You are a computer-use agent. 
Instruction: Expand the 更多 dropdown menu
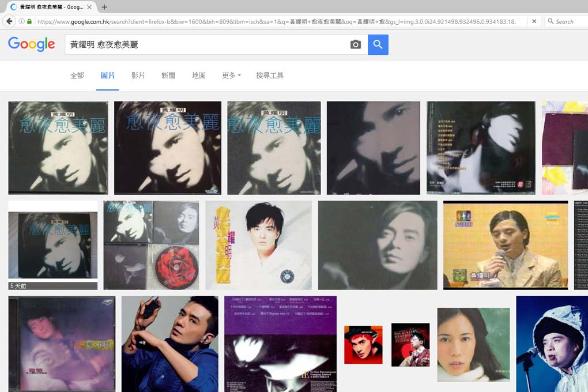pos(231,76)
